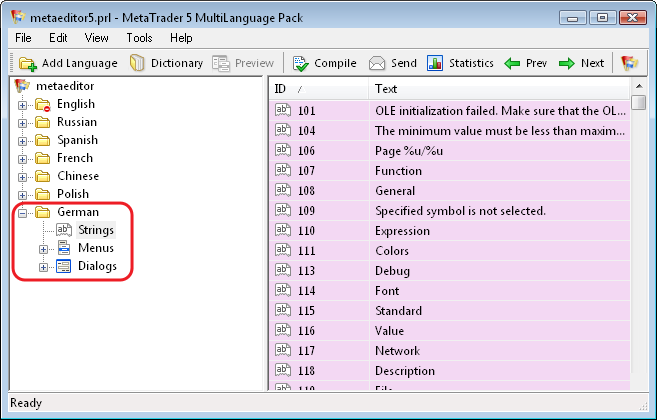Open the File menu
657x420 pixels.
pyautogui.click(x=23, y=38)
